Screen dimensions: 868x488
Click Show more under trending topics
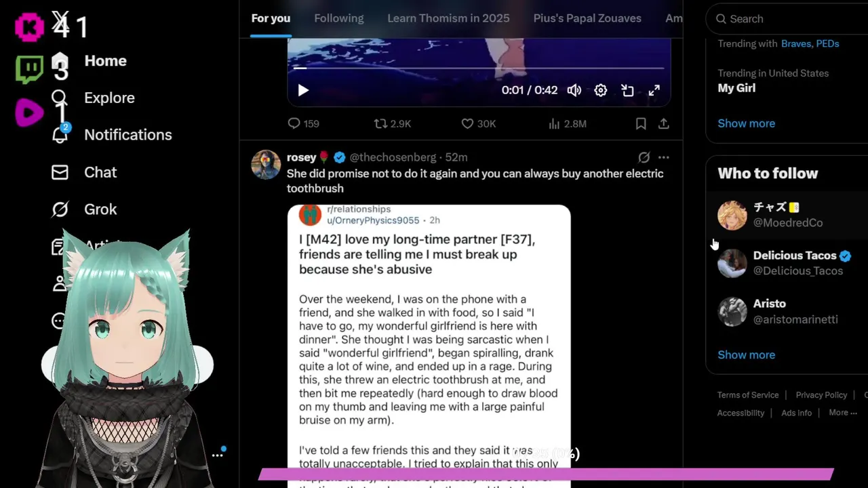(746, 123)
